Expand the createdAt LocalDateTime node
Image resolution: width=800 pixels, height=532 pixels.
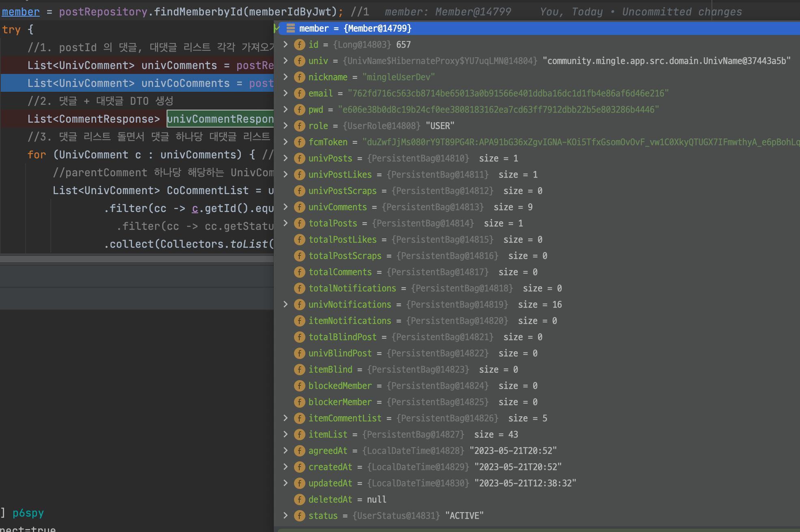point(285,467)
